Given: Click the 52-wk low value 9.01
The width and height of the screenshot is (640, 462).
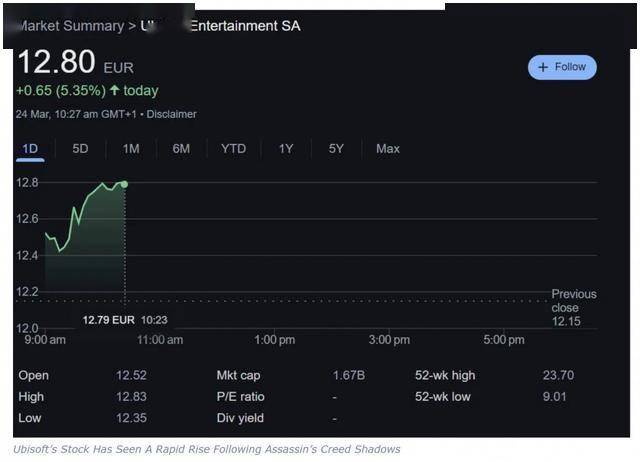Looking at the screenshot, I should coord(554,397).
